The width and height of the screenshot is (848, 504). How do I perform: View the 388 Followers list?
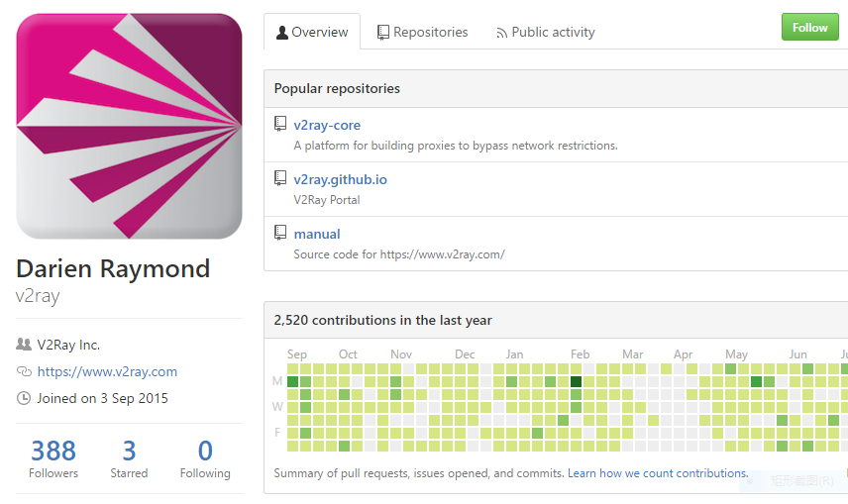pyautogui.click(x=53, y=459)
